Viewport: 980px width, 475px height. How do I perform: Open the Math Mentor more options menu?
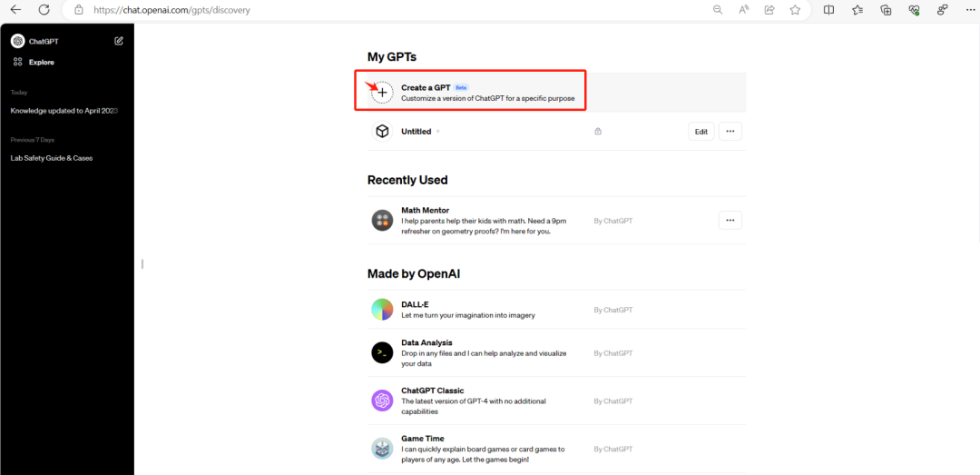[730, 220]
